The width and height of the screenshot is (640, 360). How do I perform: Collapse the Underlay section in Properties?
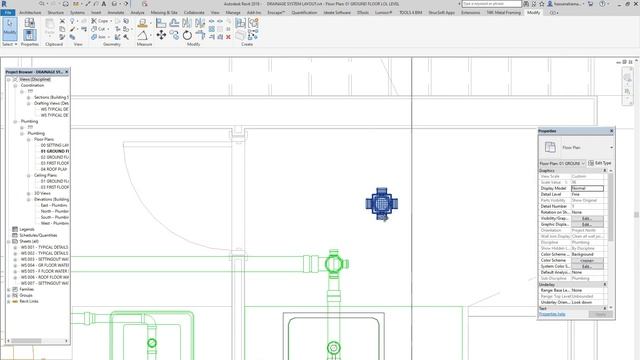click(x=605, y=284)
